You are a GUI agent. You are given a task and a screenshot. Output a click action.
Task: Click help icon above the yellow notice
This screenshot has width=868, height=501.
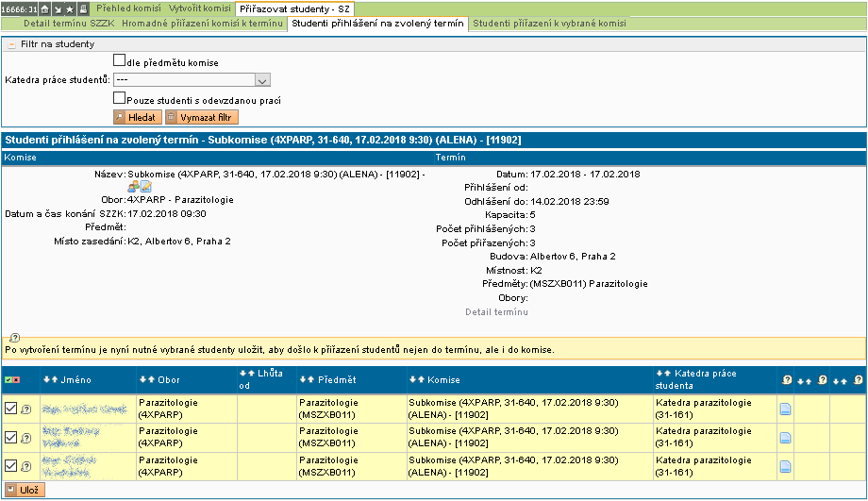(x=14, y=338)
